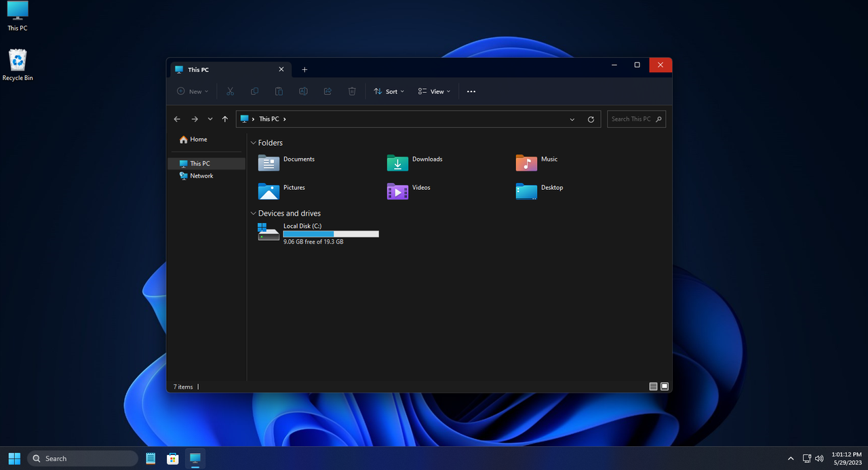This screenshot has width=868, height=470.
Task: Click the '9.06 GB free of 19.3 GB' text
Action: click(313, 242)
